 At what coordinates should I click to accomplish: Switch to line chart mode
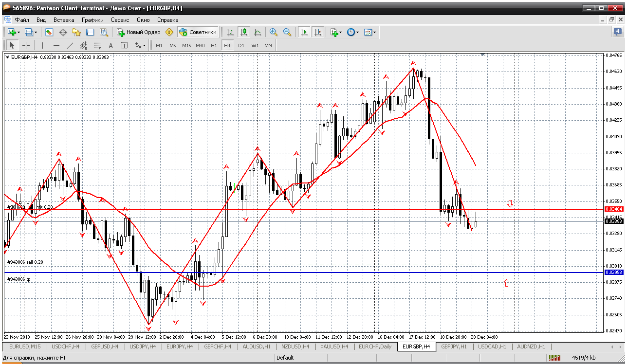pyautogui.click(x=258, y=32)
